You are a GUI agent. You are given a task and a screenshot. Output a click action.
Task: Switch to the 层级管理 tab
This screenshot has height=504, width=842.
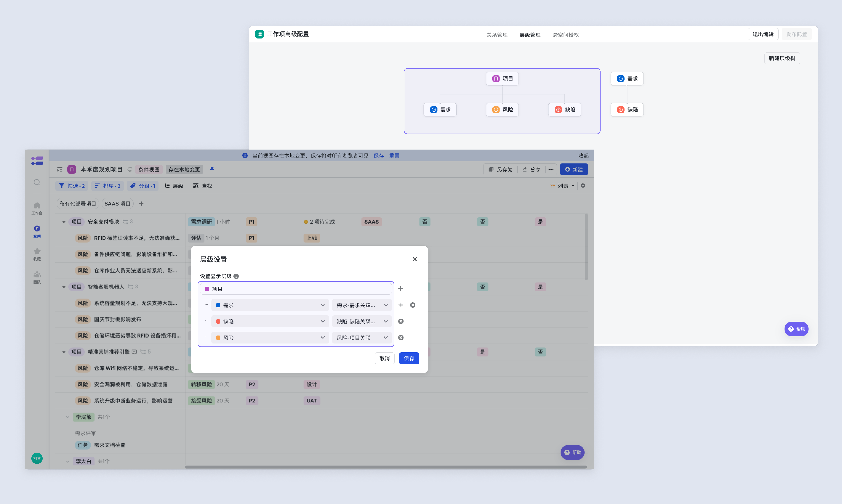pos(530,35)
